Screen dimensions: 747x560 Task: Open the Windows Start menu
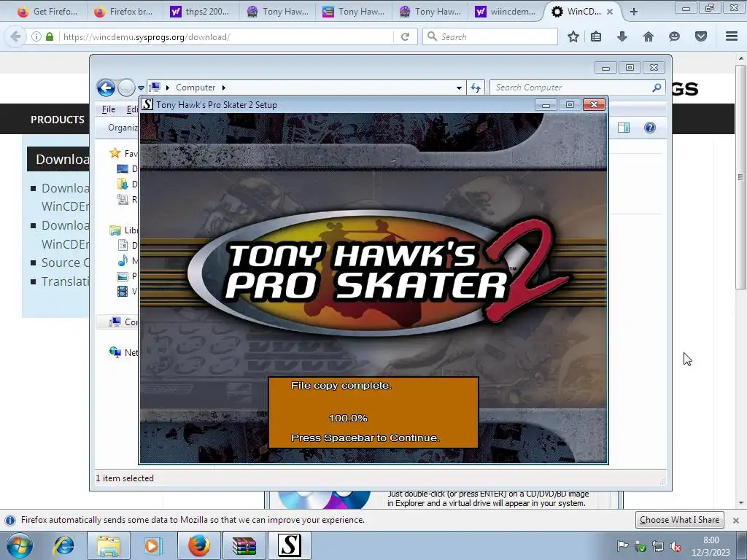(x=19, y=545)
